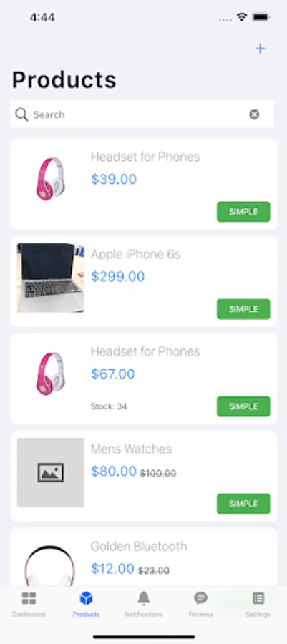
Task: Tap SIMPLE badge on $67.00 headset
Action: point(243,406)
